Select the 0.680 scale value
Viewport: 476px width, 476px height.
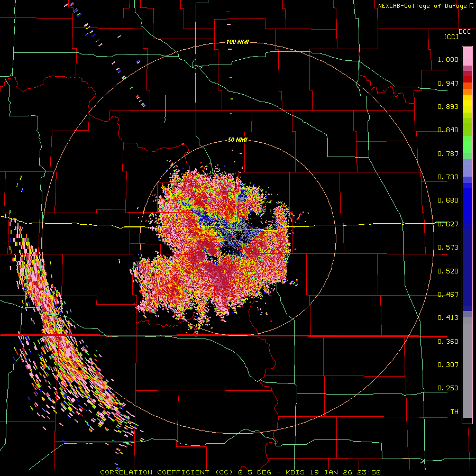point(448,200)
